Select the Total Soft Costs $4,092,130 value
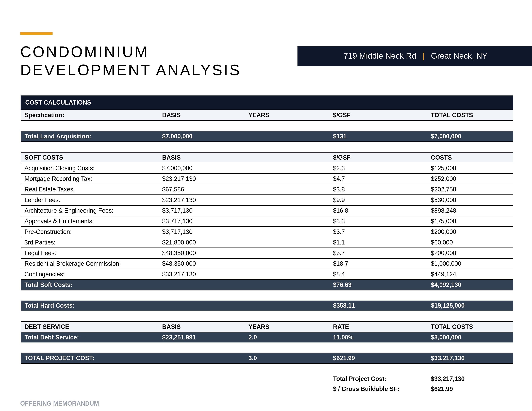Screen dimensions: 532x411 point(446,285)
